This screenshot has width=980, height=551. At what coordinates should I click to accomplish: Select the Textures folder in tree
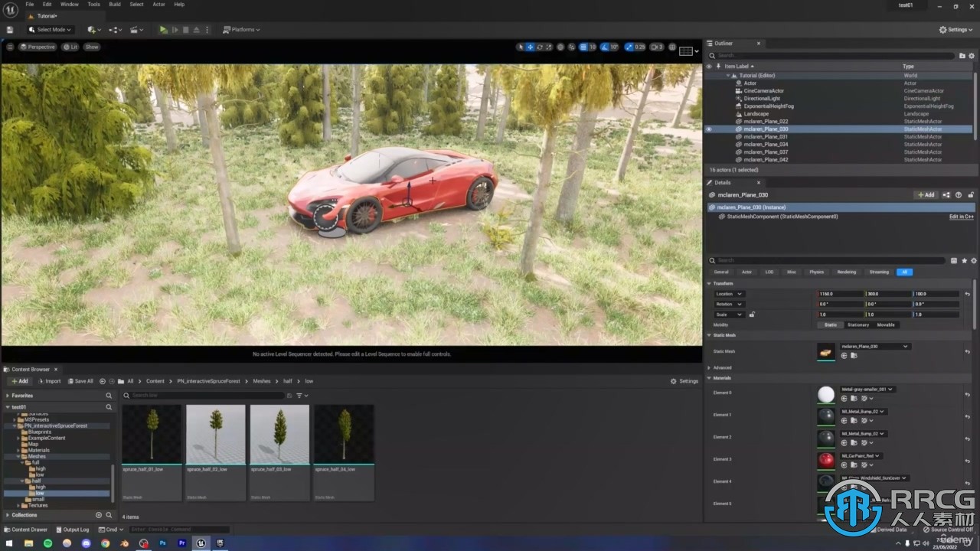(38, 506)
